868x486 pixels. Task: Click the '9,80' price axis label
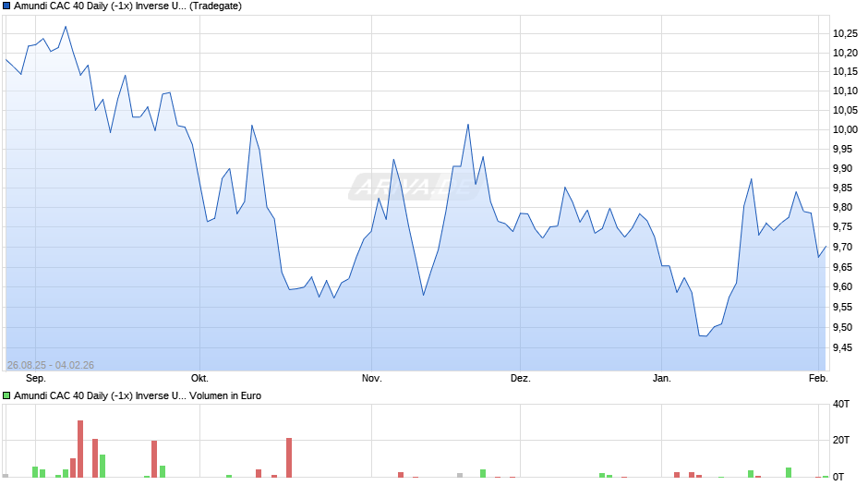click(842, 208)
